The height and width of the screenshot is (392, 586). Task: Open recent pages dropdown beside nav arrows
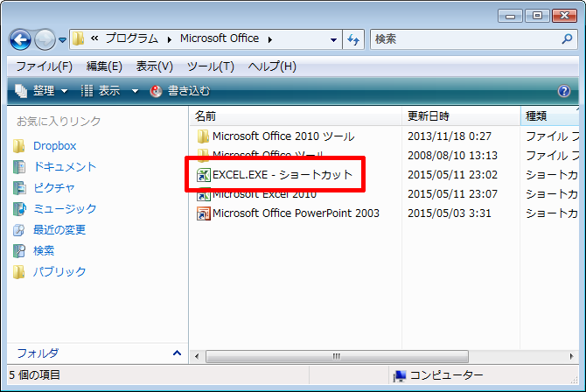(x=62, y=39)
